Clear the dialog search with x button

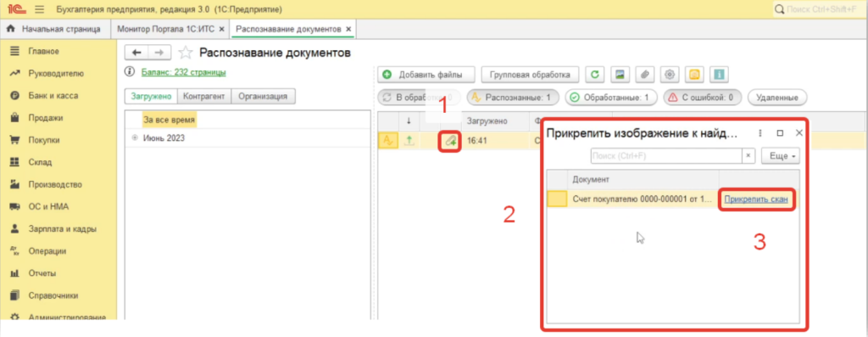point(749,155)
